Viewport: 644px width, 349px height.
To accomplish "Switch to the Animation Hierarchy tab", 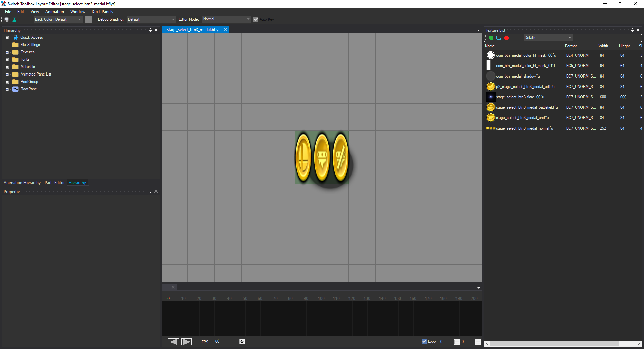I will tap(22, 183).
